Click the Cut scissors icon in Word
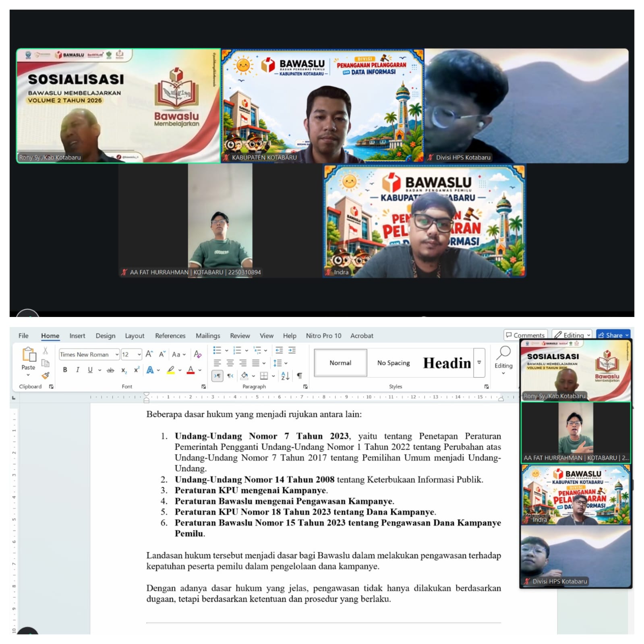This screenshot has height=644, width=644. click(x=46, y=351)
